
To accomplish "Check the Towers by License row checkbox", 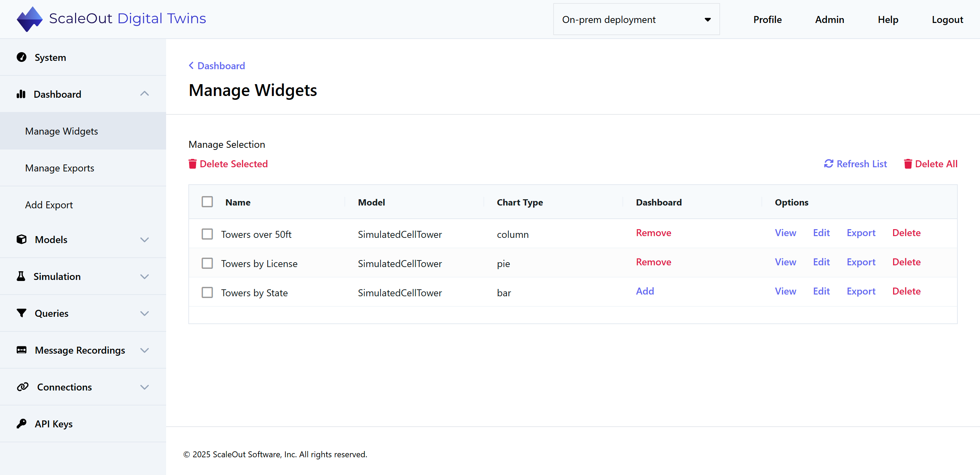I will pyautogui.click(x=207, y=263).
